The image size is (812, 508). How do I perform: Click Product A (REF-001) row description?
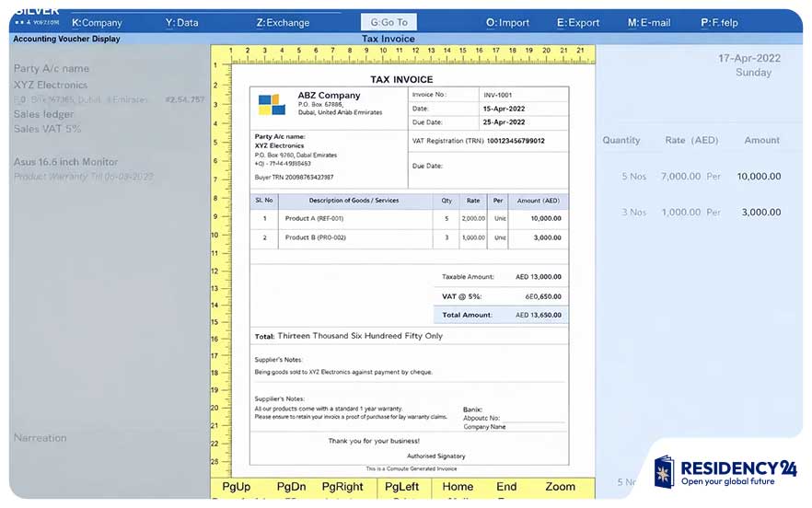(x=314, y=218)
